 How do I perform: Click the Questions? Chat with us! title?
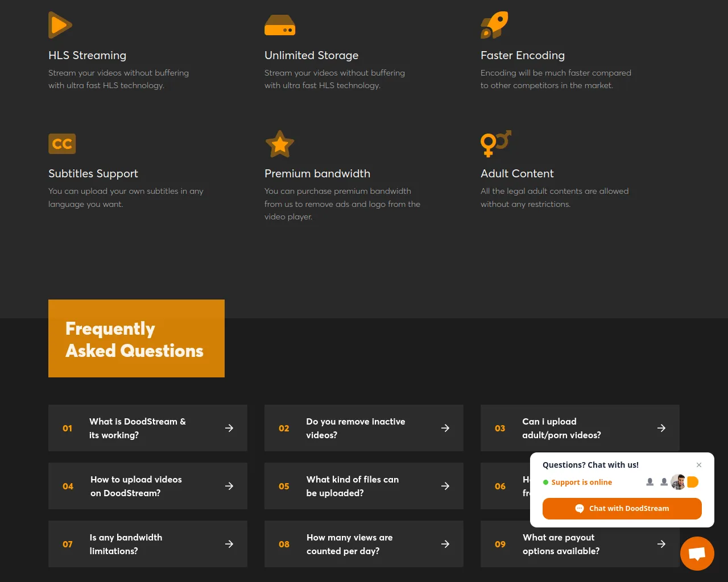coord(590,465)
